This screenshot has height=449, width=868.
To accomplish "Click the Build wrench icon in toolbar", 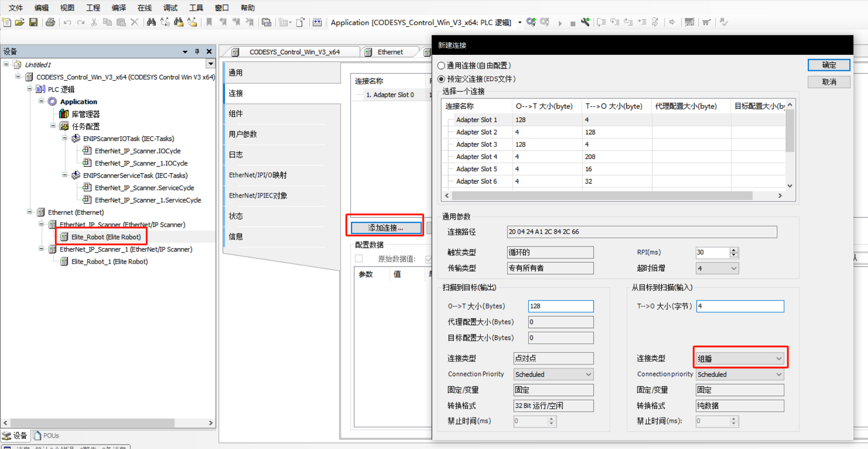I will 585,22.
